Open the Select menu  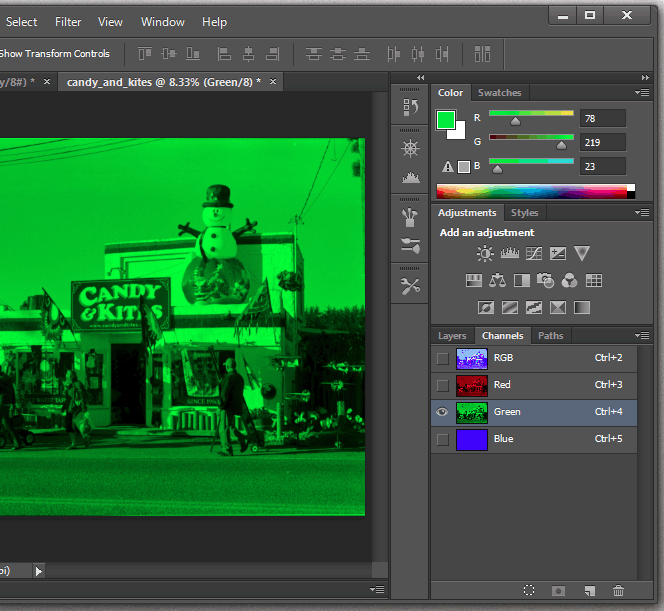tap(21, 22)
